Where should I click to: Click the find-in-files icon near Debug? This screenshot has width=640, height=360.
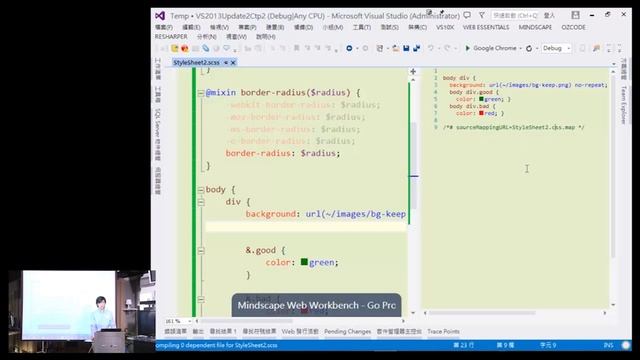[x=596, y=48]
